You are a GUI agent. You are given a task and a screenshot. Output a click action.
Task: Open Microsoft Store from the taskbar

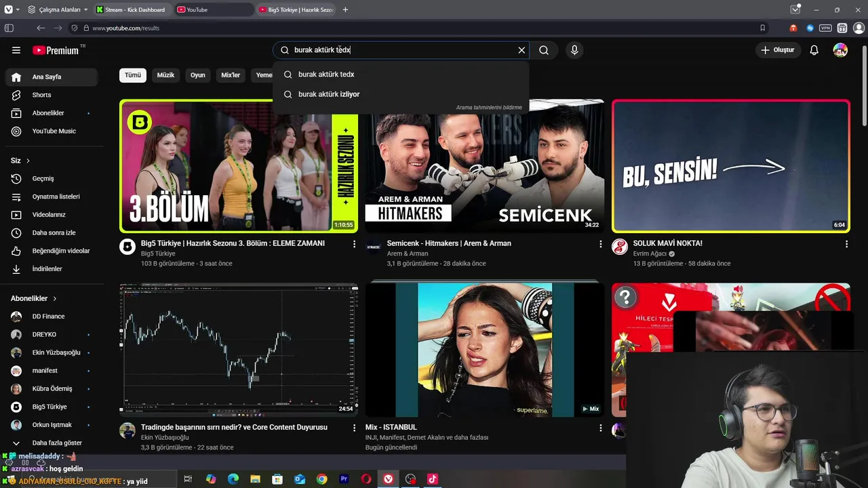(277, 479)
